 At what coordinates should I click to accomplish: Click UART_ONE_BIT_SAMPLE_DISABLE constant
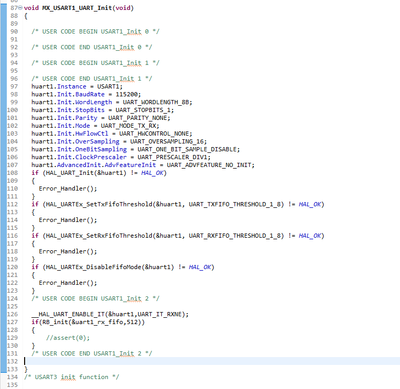[x=188, y=149]
